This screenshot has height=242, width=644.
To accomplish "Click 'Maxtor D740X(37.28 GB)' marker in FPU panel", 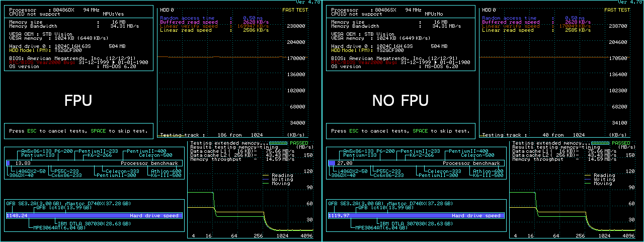I will (x=98, y=204).
